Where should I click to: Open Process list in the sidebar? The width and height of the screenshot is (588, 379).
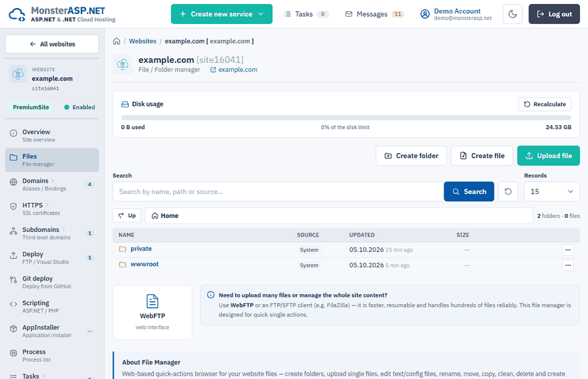(x=52, y=356)
